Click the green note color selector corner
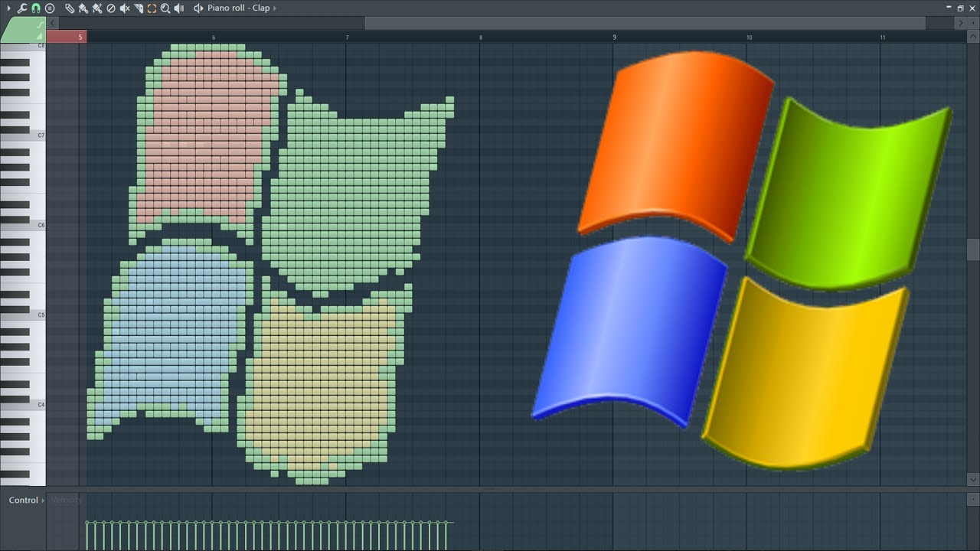This screenshot has width=980, height=551. [23, 30]
